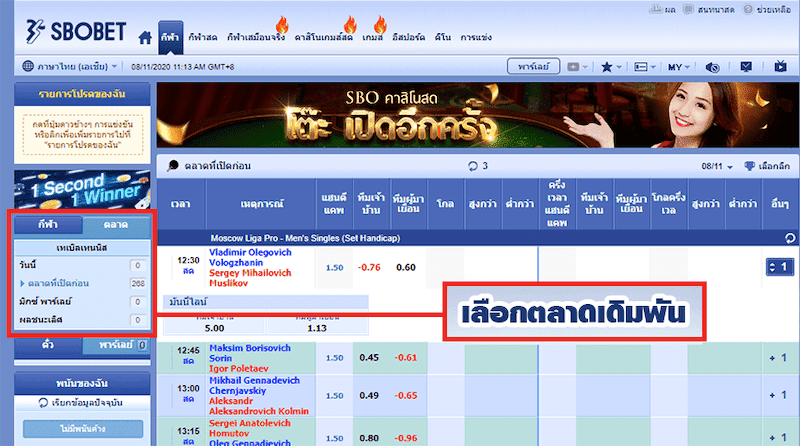Click refresh icon next to เรียกข้อมูลปัจจุบัน
The height and width of the screenshot is (446, 800).
pyautogui.click(x=43, y=403)
